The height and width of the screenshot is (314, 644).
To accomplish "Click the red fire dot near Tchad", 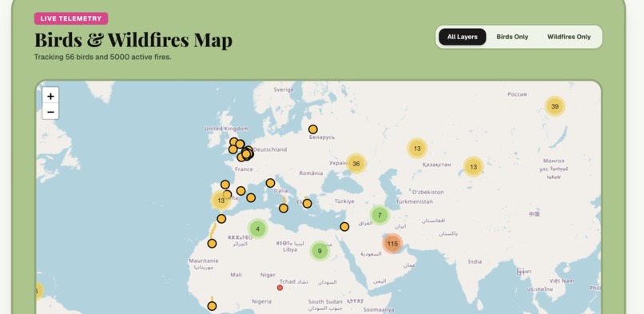I will [280, 288].
